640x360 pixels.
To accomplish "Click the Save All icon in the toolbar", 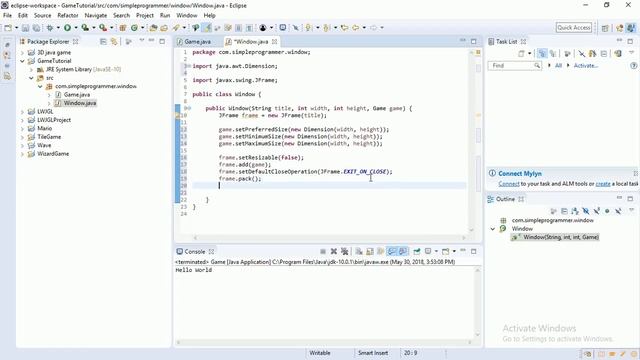I will 36,28.
